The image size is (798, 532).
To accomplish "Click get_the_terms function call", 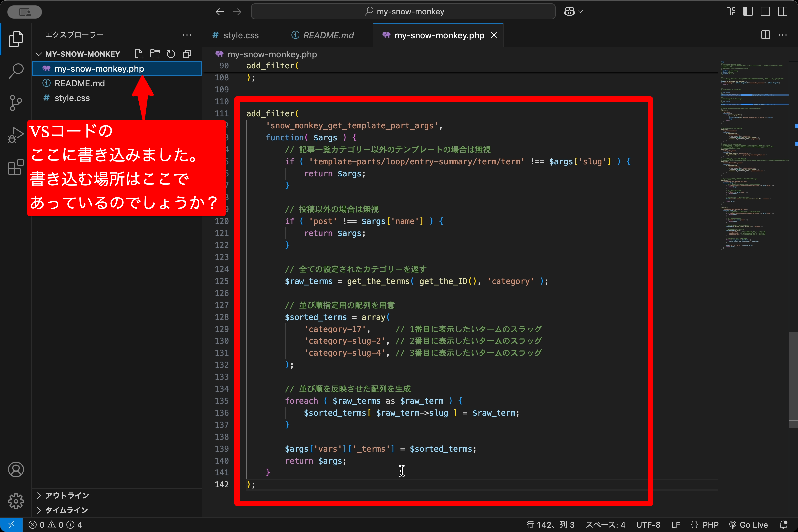I will pyautogui.click(x=378, y=281).
